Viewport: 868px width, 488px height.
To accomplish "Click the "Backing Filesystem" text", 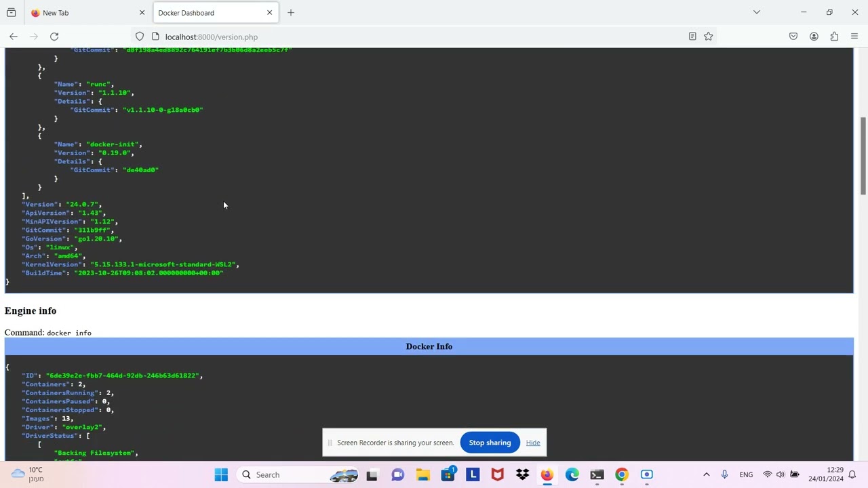I will 94,453.
